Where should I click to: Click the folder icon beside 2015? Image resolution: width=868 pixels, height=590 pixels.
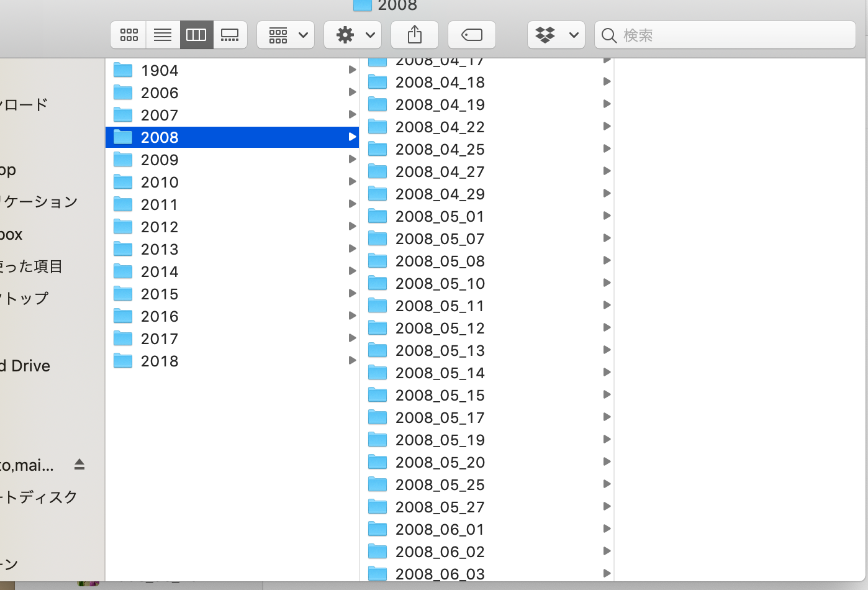[x=123, y=293]
